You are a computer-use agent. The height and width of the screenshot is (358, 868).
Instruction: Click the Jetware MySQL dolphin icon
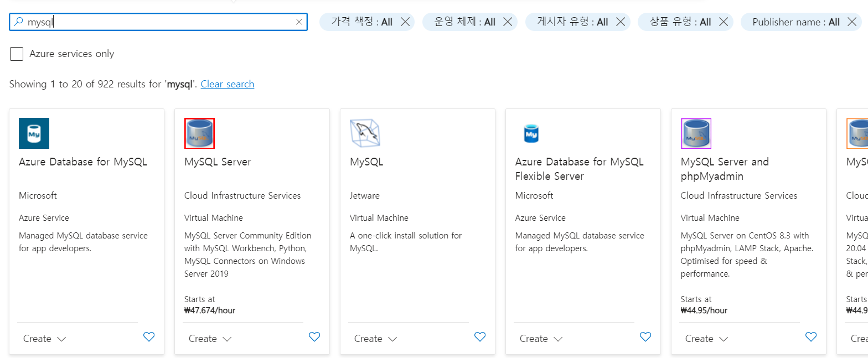365,133
